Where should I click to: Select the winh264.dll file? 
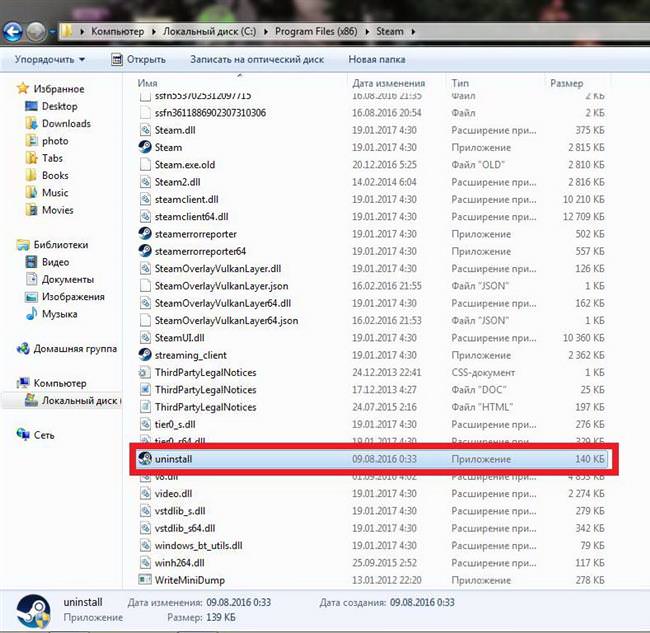tap(371, 563)
